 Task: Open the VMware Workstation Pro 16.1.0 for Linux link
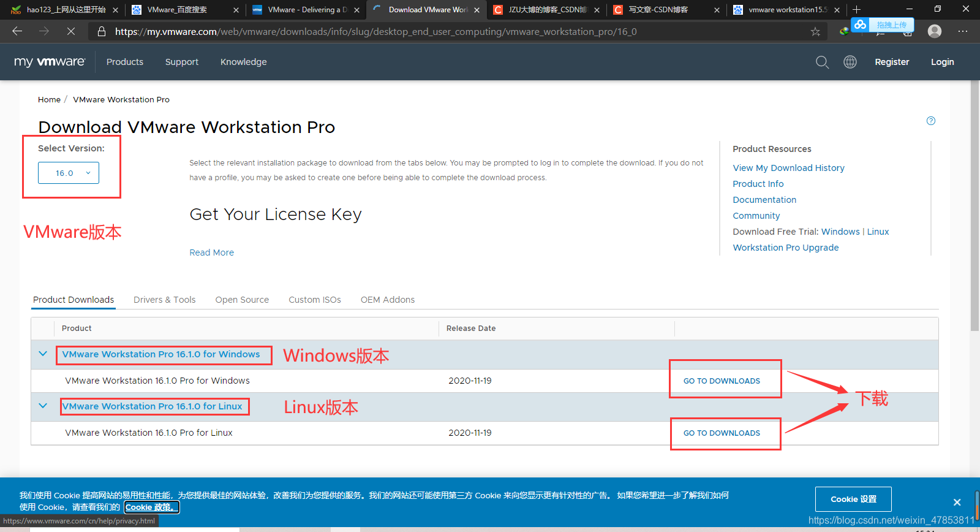pos(152,406)
